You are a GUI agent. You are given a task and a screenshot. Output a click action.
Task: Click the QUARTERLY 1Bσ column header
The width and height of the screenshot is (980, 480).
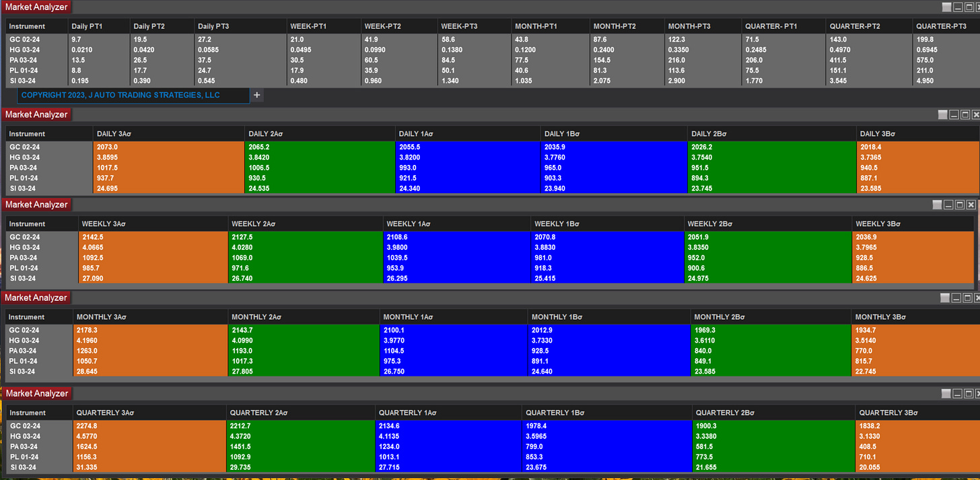point(607,413)
